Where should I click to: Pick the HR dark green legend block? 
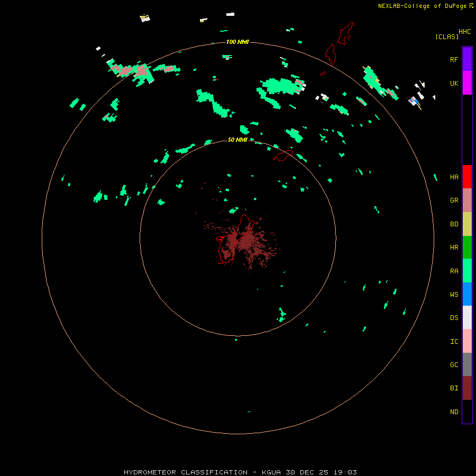coord(467,248)
